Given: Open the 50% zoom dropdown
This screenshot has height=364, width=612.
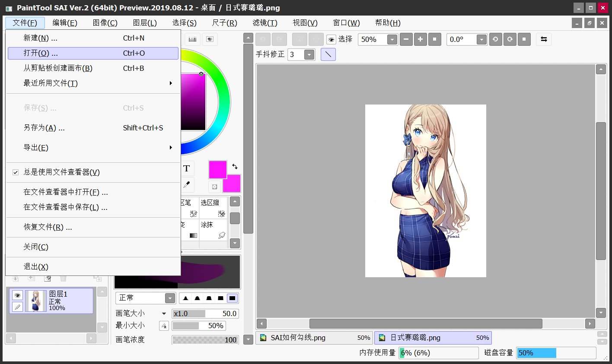Looking at the screenshot, I should (x=392, y=40).
